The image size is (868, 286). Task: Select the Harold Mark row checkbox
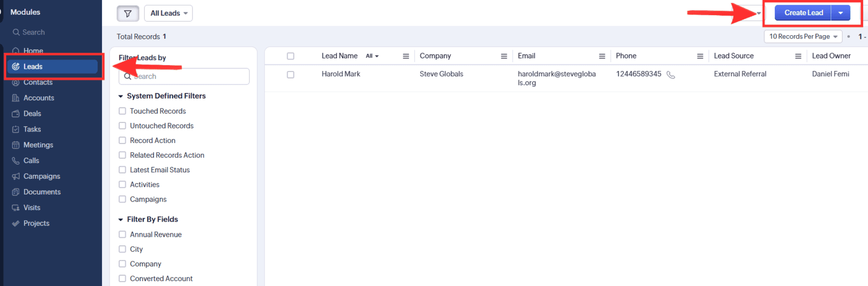click(x=291, y=75)
